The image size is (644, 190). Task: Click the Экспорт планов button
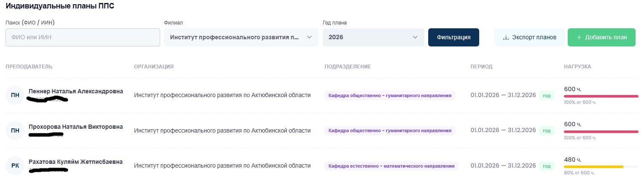coord(529,37)
